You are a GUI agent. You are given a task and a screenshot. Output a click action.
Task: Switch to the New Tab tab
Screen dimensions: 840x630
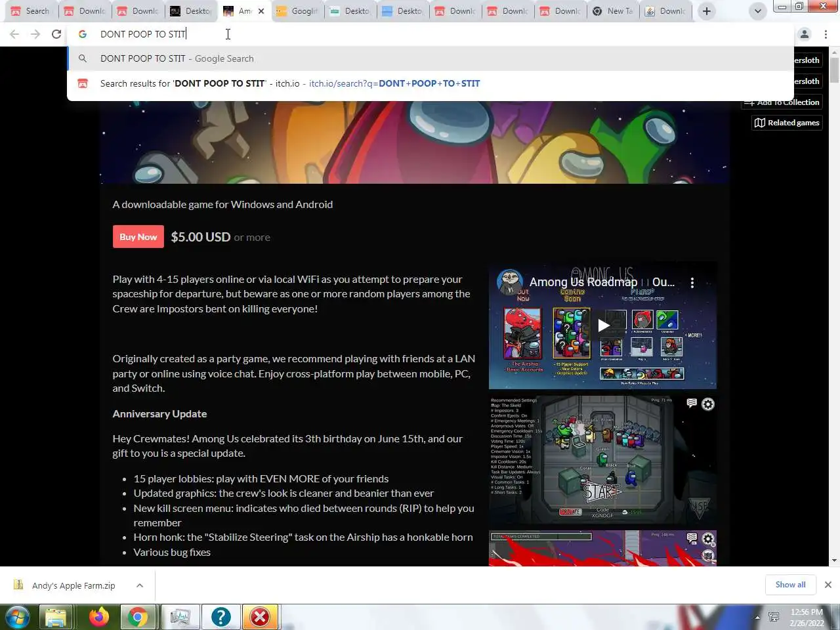[x=614, y=11]
